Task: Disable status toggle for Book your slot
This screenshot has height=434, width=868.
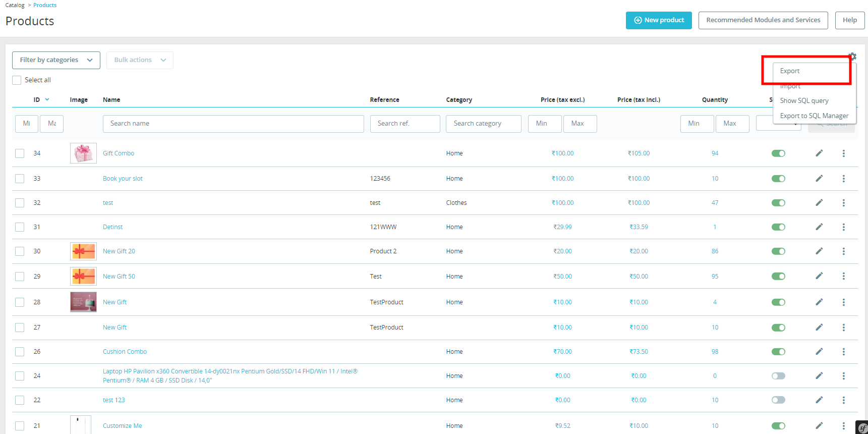Action: [x=778, y=179]
